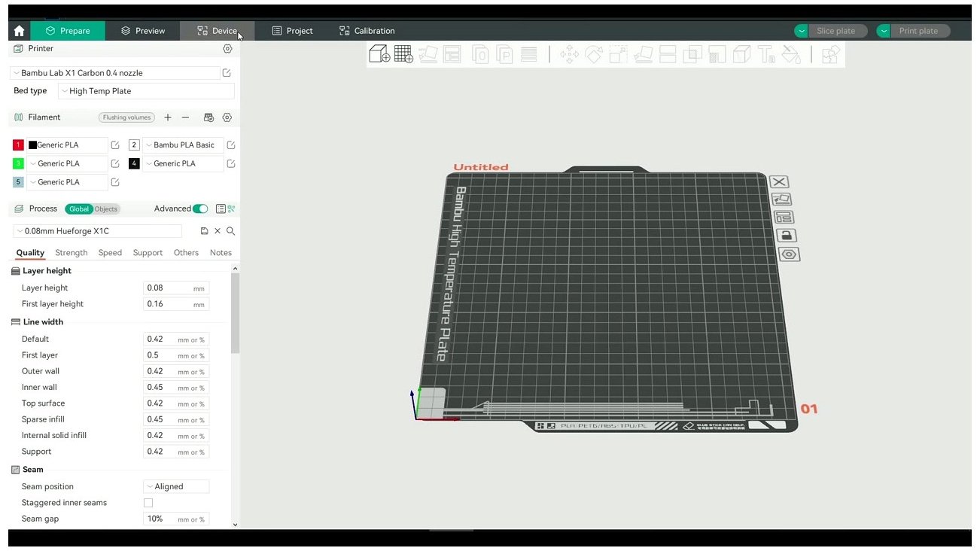
Task: Select the Color painting bucket icon
Action: (790, 54)
